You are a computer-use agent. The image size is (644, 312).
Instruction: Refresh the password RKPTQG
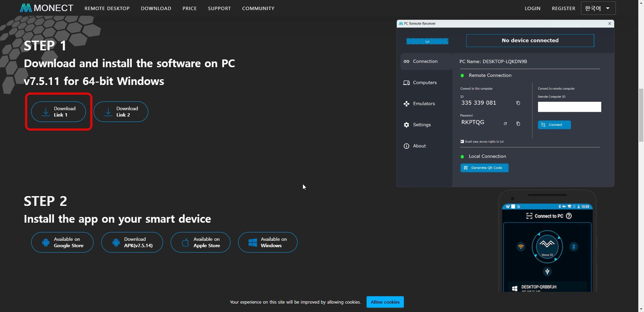coord(505,124)
